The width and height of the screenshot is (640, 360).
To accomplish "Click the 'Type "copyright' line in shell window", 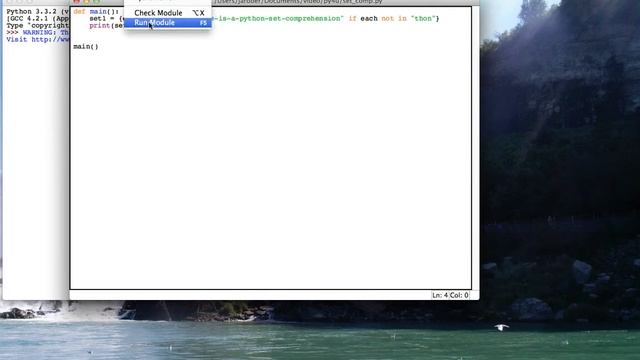I will coord(38,25).
